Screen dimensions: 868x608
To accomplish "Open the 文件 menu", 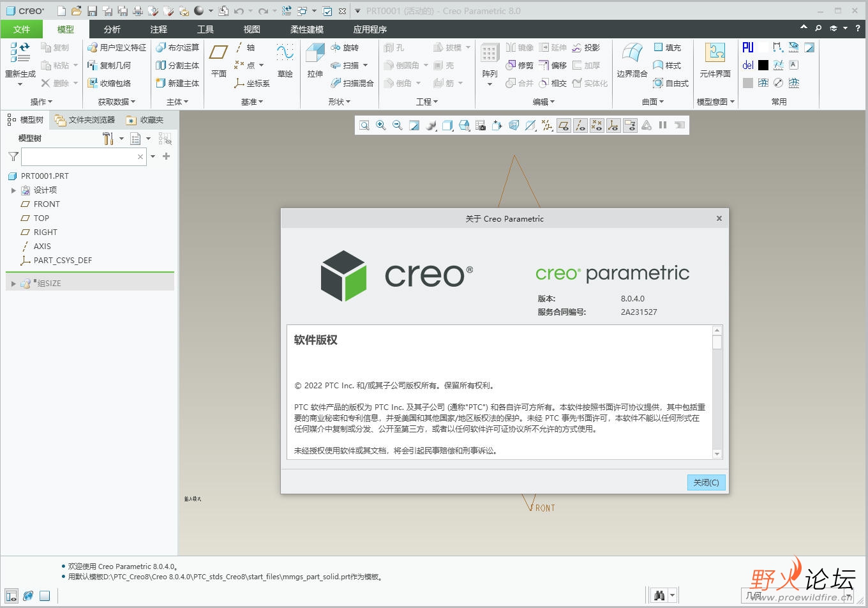I will pos(22,29).
